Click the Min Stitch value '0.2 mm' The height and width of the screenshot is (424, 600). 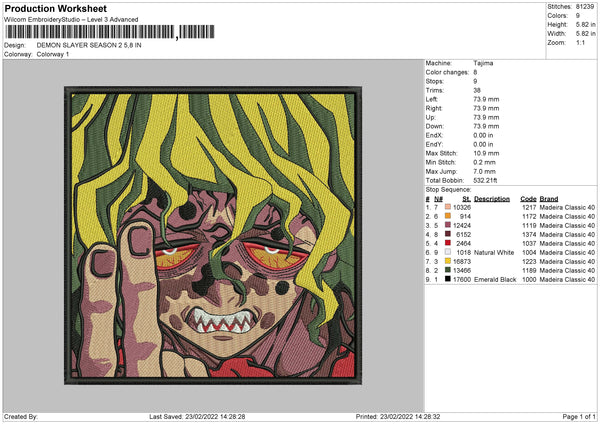[x=484, y=162]
